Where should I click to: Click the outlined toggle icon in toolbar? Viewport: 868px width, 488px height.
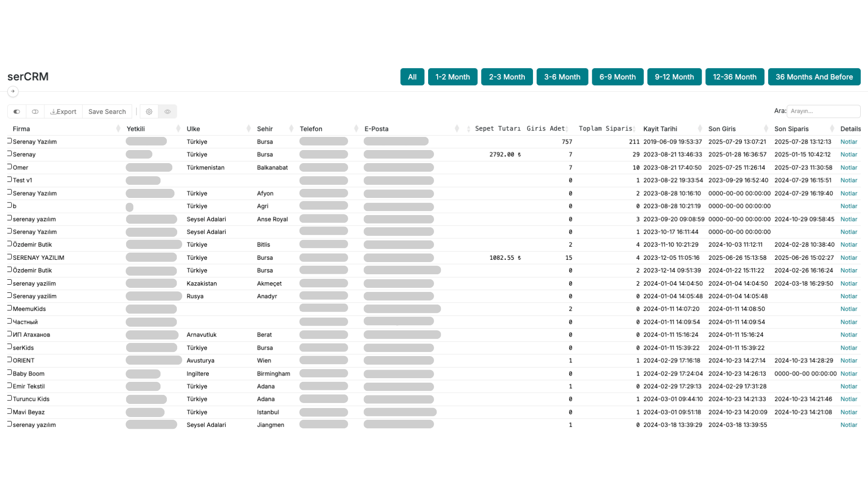[35, 112]
